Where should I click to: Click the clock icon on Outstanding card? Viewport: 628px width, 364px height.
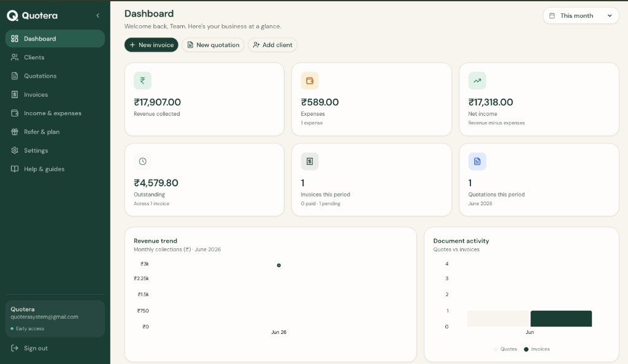click(142, 161)
